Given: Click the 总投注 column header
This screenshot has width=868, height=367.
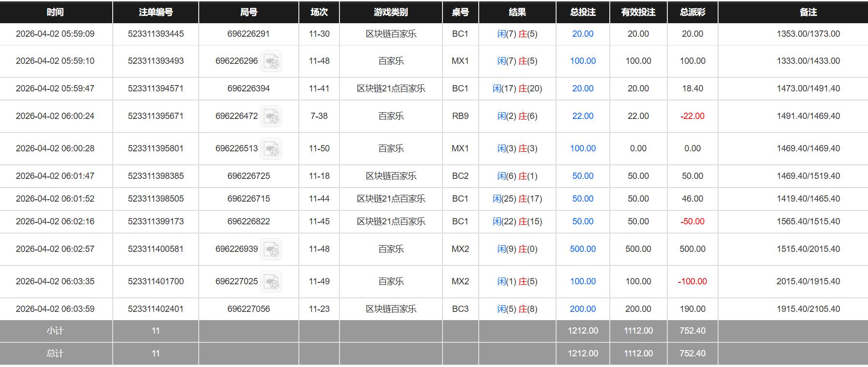Looking at the screenshot, I should pos(583,12).
